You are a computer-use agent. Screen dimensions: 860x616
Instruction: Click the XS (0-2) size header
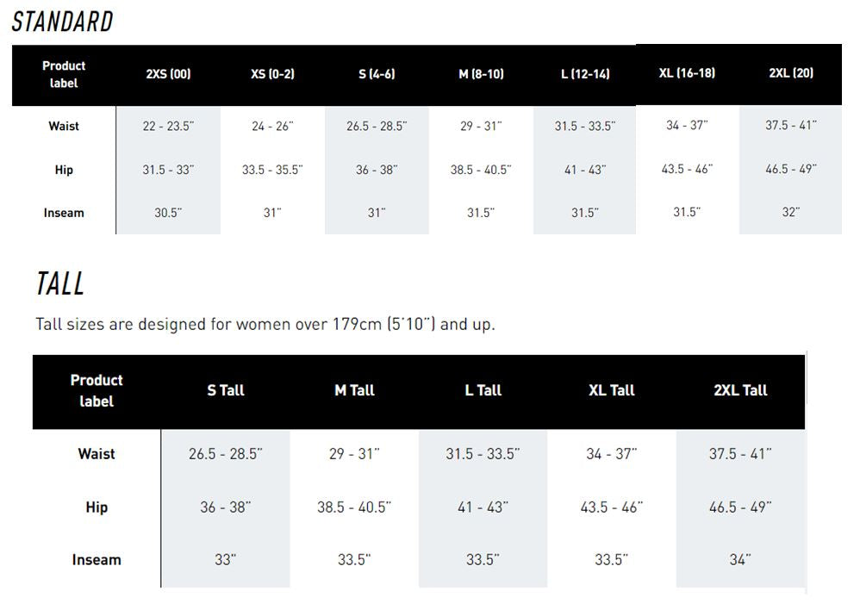coord(272,74)
